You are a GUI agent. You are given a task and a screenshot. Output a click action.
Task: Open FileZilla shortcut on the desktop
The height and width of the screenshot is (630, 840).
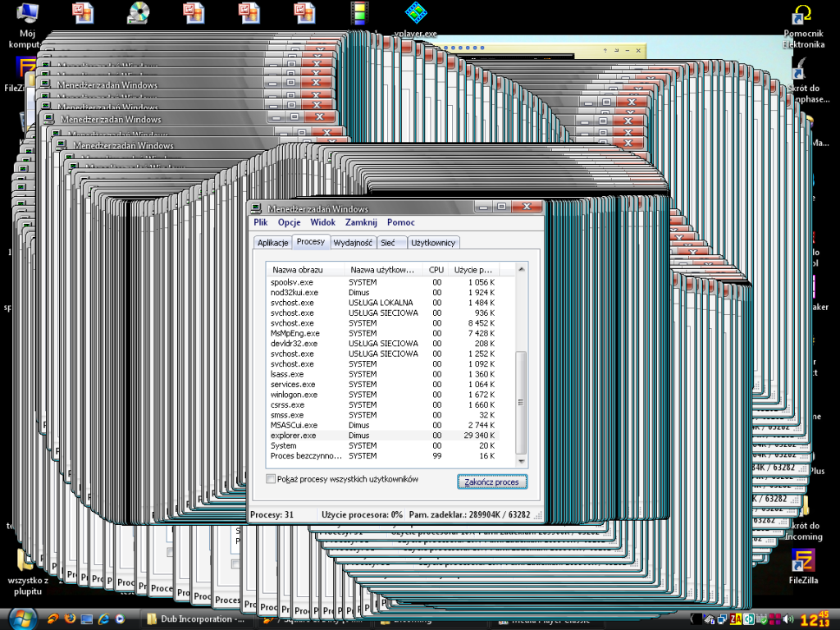(803, 561)
